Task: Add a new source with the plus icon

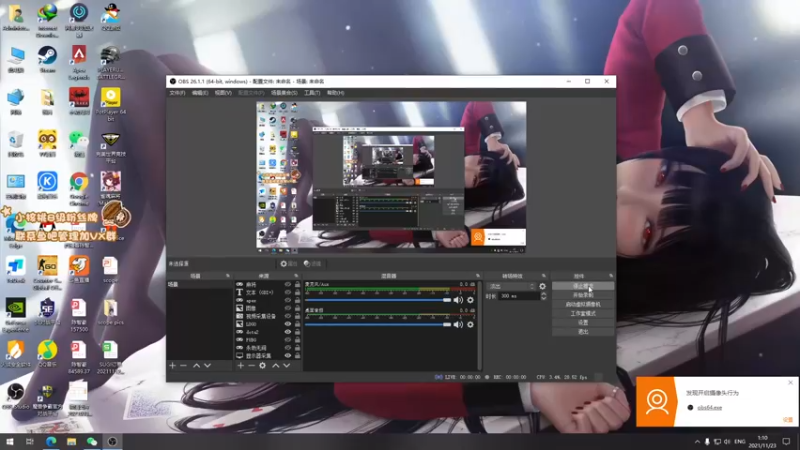Action: (x=240, y=365)
